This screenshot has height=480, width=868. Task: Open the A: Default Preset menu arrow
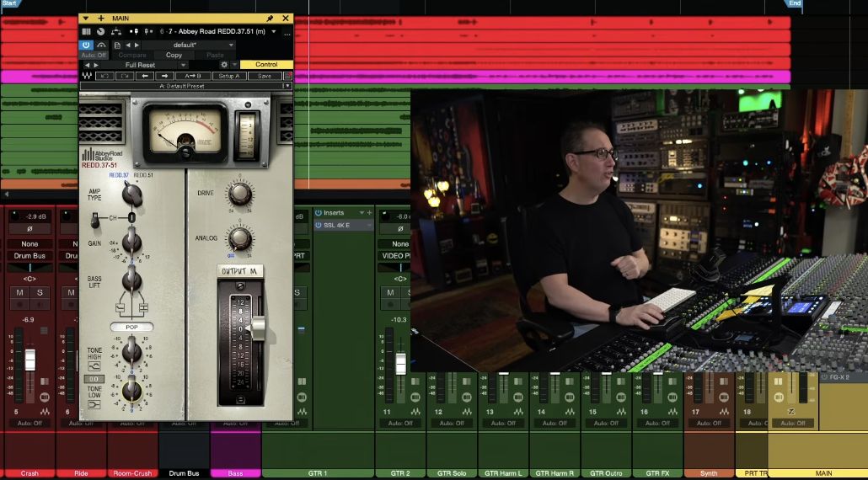pyautogui.click(x=287, y=86)
